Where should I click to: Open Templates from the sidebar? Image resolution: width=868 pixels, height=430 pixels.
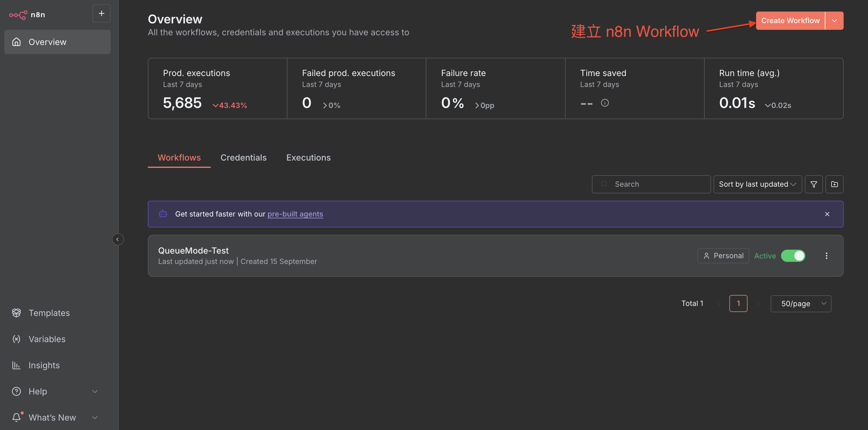pyautogui.click(x=49, y=313)
